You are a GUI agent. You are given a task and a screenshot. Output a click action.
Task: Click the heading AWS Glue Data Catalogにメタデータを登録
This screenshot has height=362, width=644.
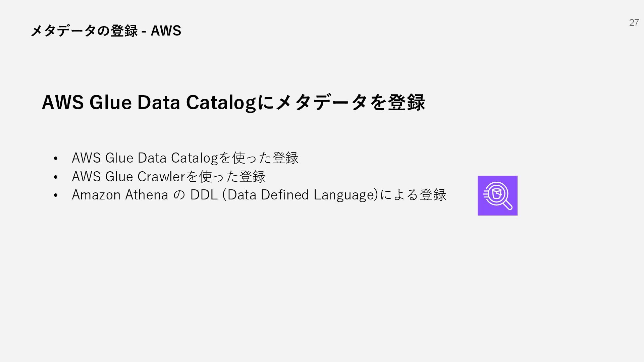[233, 102]
